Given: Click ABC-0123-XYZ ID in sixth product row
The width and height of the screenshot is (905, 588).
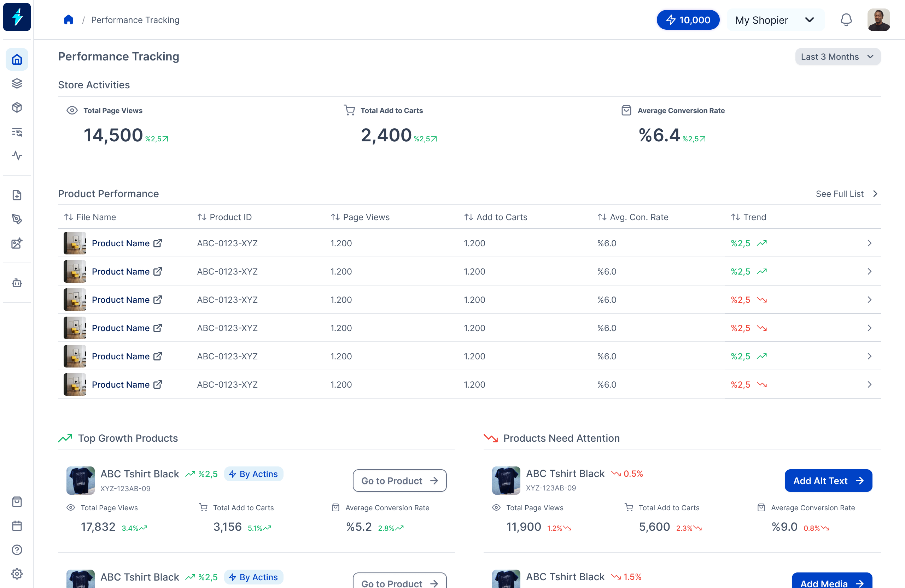Looking at the screenshot, I should point(227,385).
